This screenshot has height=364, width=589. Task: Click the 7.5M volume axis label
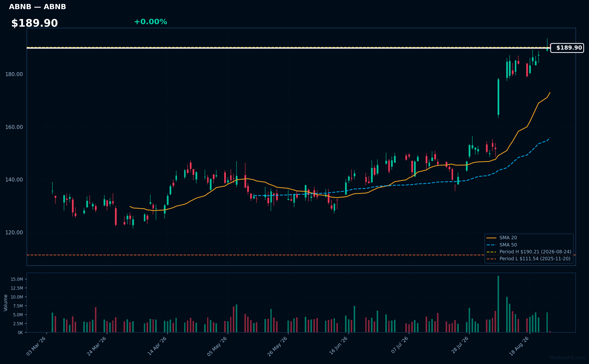[18, 306]
